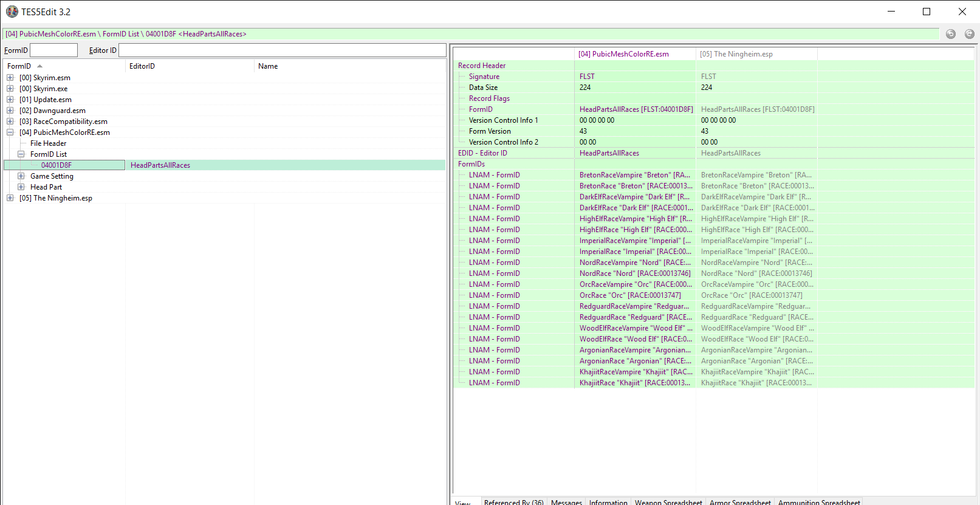The image size is (980, 505).
Task: Open the Armor Spreadsheet tab
Action: [x=740, y=501]
